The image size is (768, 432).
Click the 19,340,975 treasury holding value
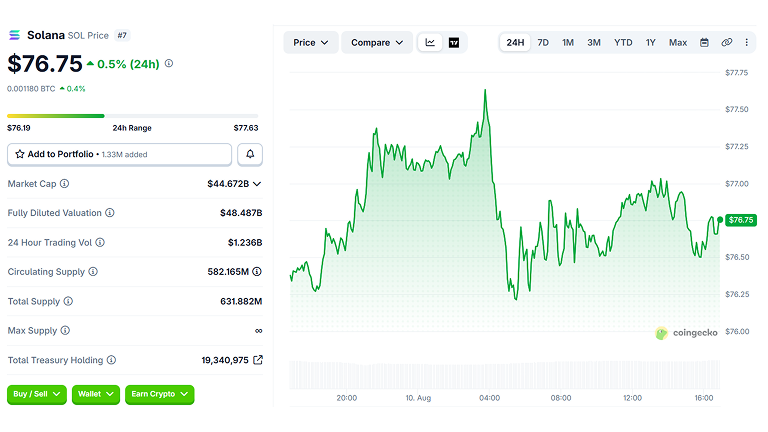click(x=225, y=360)
